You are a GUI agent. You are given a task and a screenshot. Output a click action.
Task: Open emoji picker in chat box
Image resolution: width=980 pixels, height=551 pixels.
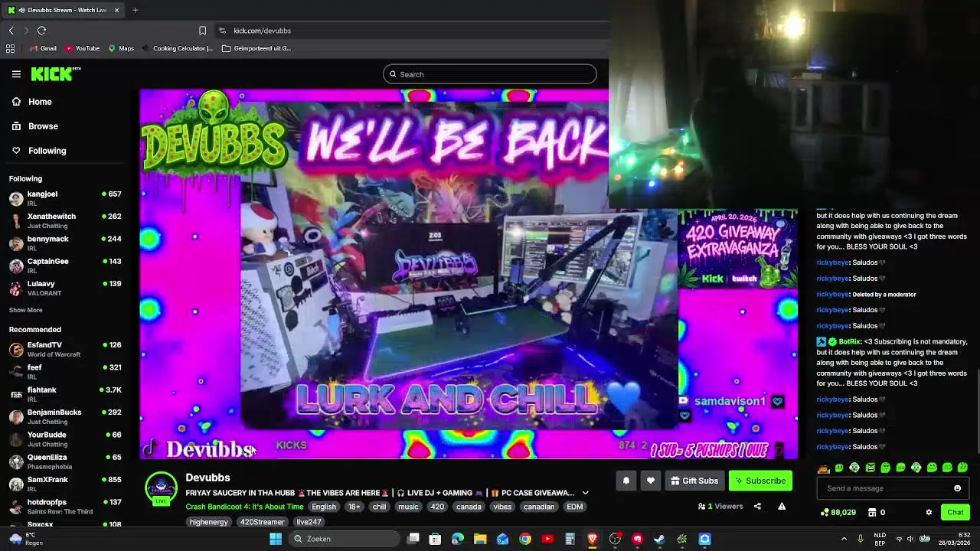[957, 488]
